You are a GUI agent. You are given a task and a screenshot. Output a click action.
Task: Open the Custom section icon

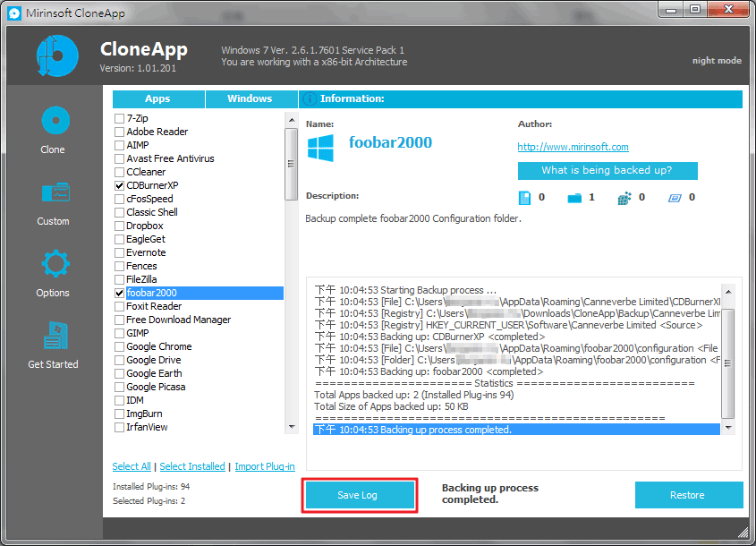tap(55, 193)
